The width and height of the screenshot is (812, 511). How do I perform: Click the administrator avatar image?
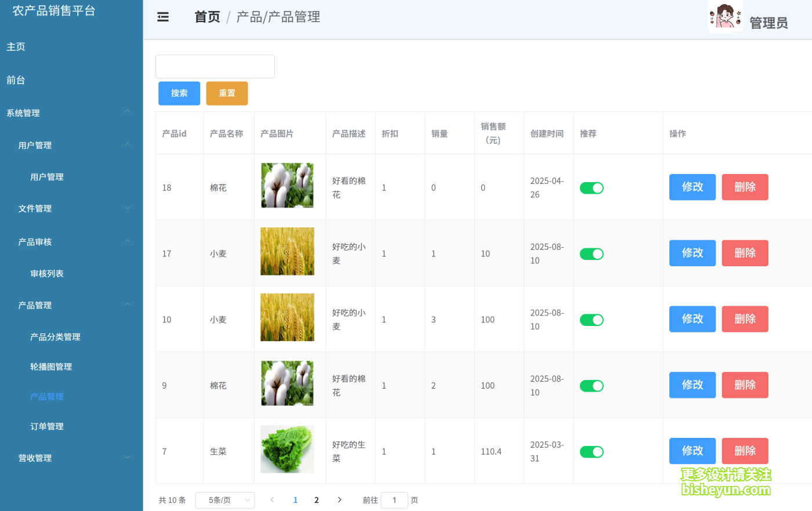point(725,17)
